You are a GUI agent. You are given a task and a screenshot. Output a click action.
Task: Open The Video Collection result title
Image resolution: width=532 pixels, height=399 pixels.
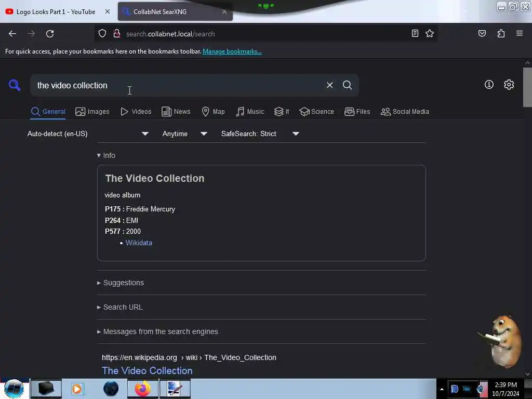click(147, 370)
